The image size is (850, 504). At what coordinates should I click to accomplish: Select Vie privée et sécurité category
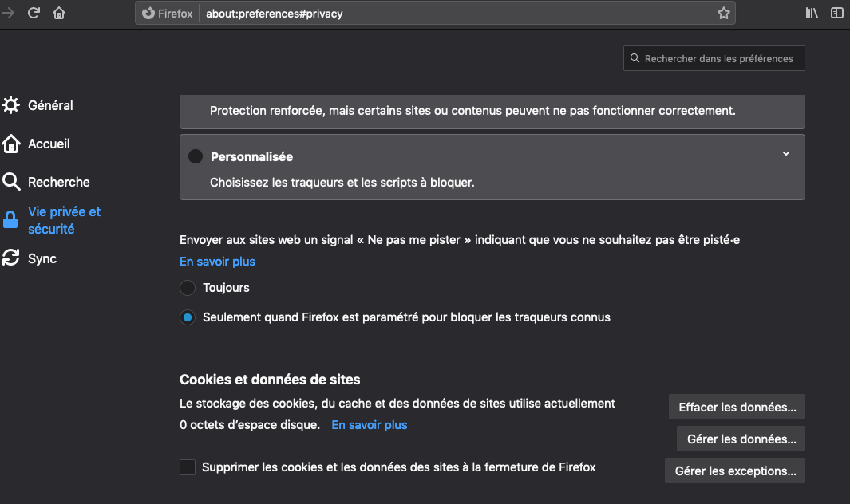tap(64, 220)
